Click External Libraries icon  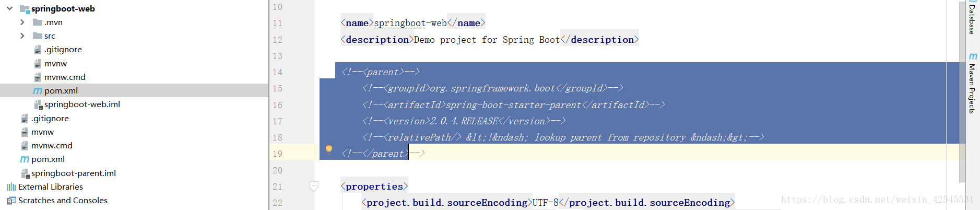click(x=11, y=187)
